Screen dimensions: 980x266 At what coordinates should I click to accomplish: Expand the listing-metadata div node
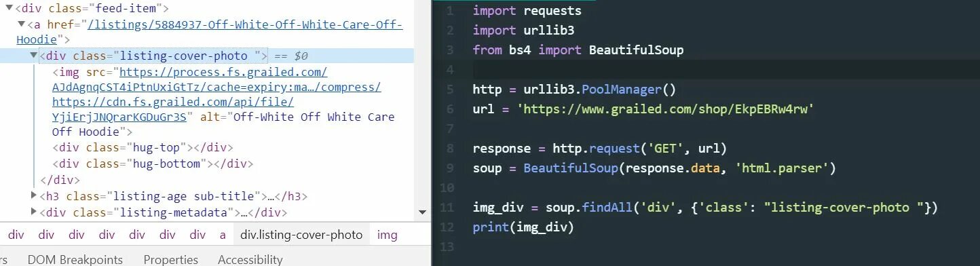click(34, 212)
